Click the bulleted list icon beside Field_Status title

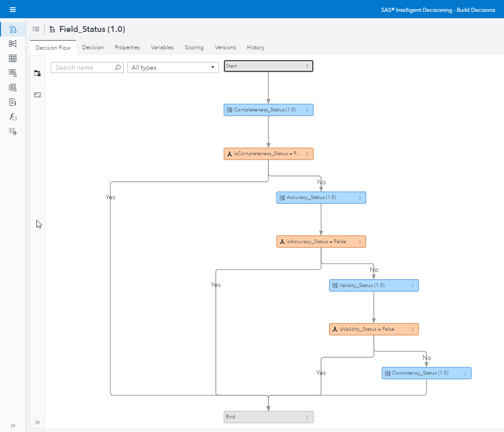pos(36,29)
